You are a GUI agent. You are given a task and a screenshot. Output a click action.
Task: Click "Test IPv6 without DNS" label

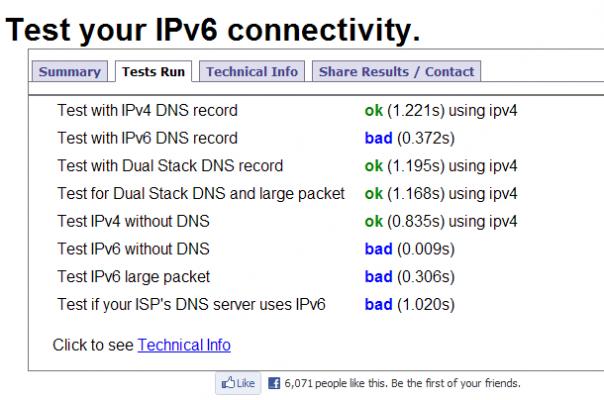click(133, 248)
